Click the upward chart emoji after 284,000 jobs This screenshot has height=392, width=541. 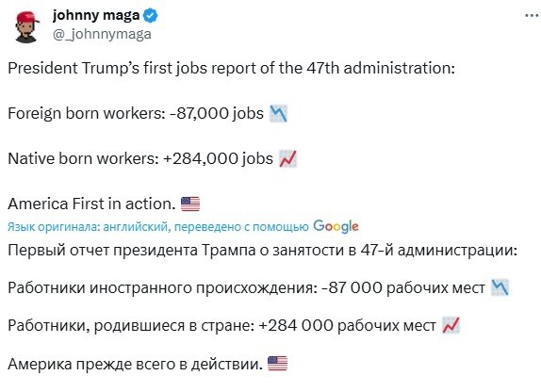pyautogui.click(x=287, y=158)
